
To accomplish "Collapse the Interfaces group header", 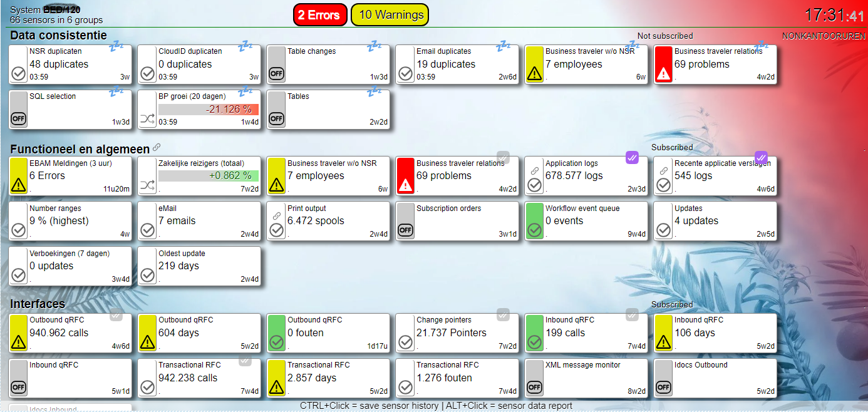I will pyautogui.click(x=38, y=304).
